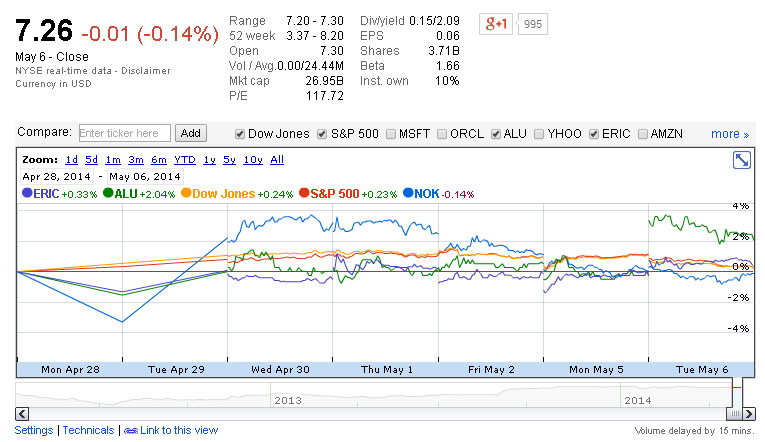Click the current price 7.26
This screenshot has height=442, width=765.
[x=44, y=31]
